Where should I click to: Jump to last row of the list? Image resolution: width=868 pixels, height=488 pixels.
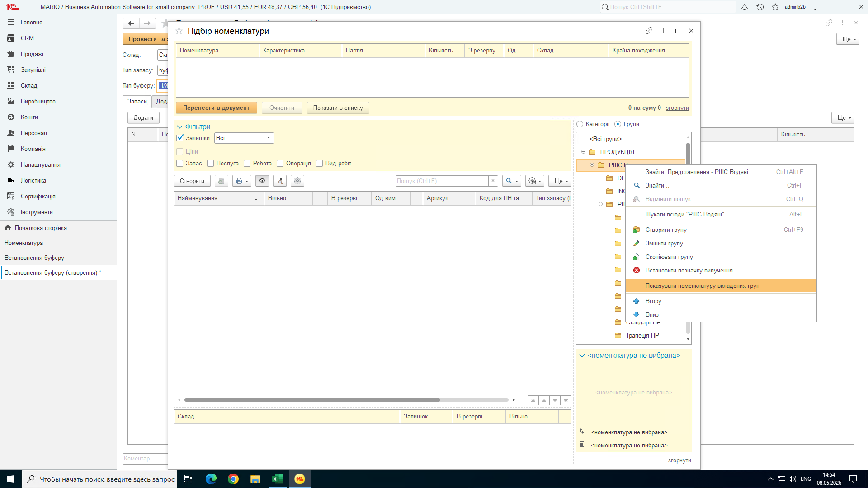point(566,400)
